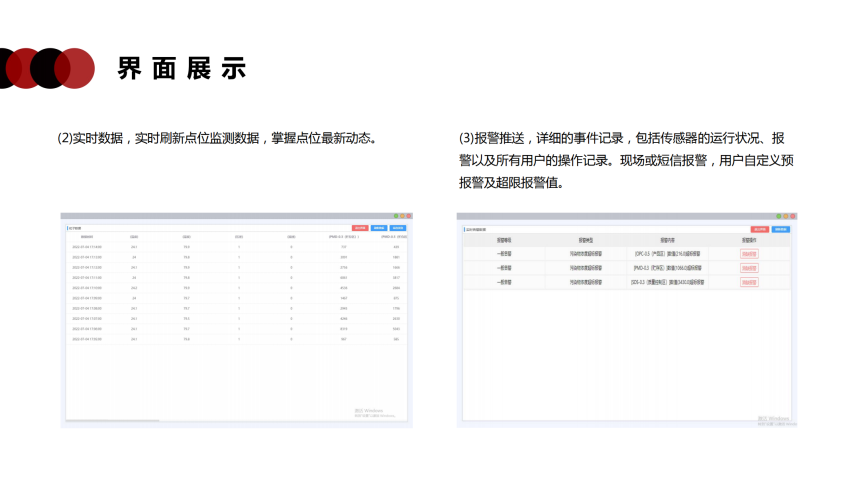
Task: Click red dot on real-time data window
Action: (x=409, y=216)
